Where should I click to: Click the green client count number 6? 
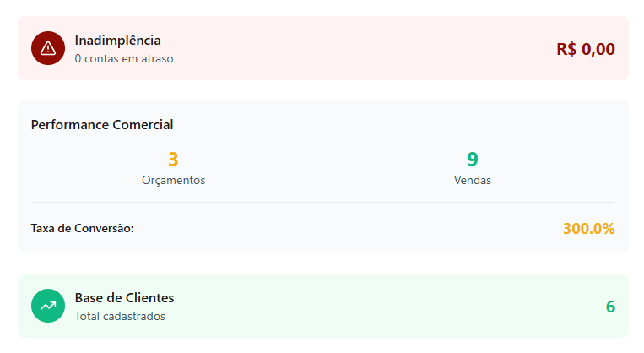tap(610, 307)
